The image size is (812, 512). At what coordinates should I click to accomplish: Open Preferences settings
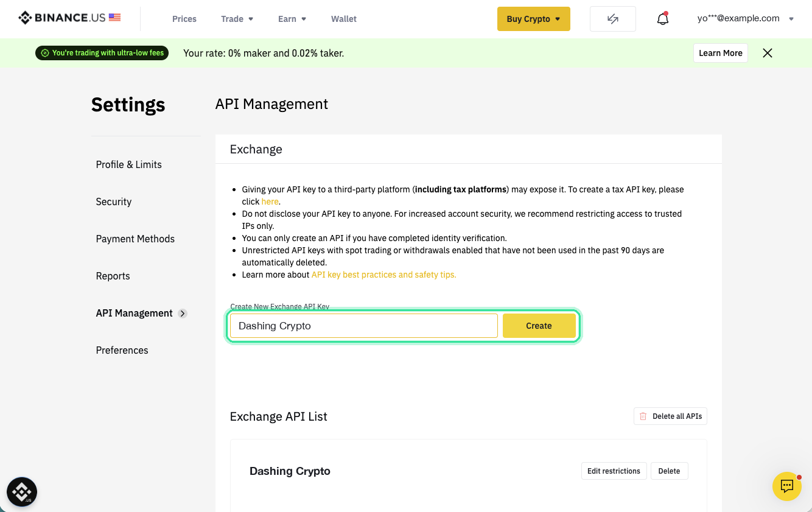pyautogui.click(x=122, y=350)
